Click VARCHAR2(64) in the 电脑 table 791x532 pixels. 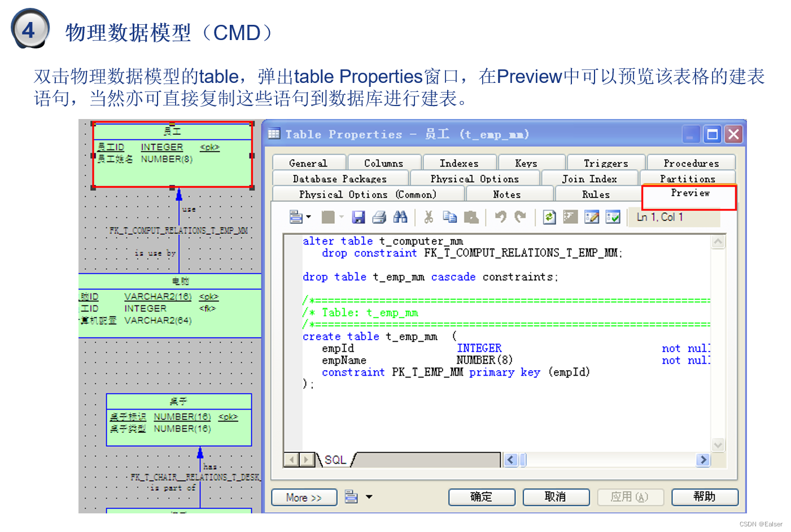pyautogui.click(x=158, y=320)
